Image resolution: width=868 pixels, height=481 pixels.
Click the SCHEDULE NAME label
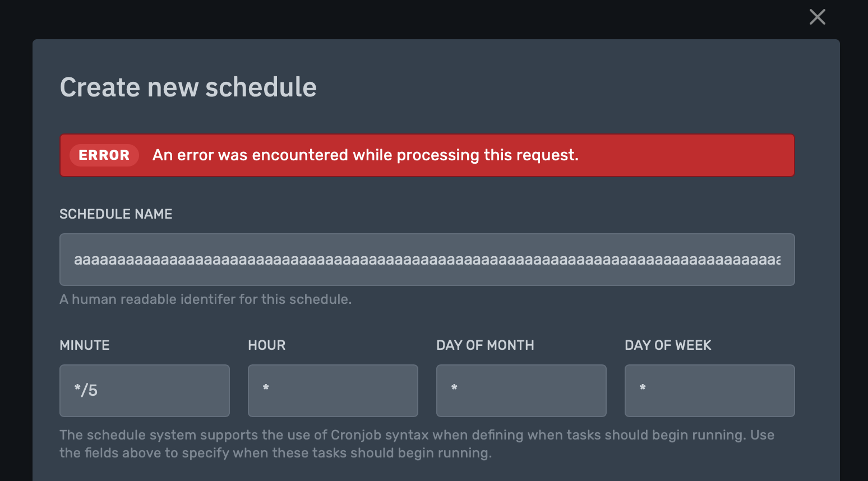116,214
